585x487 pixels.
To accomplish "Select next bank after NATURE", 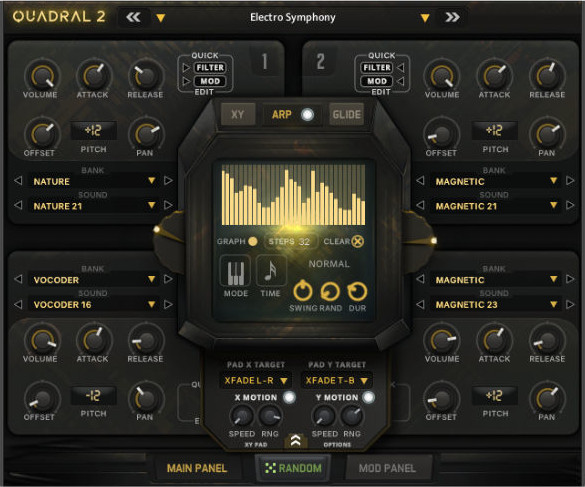I will [x=168, y=181].
